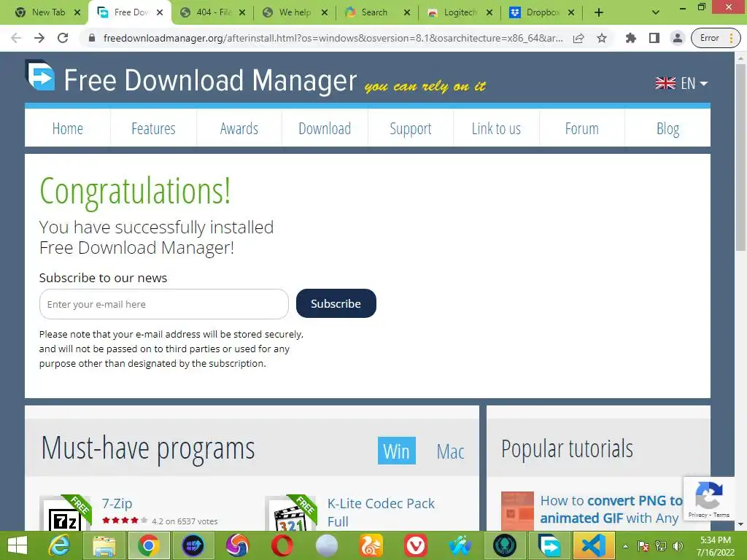The height and width of the screenshot is (560, 747).
Task: Open the GitKraken taskbar icon
Action: click(505, 545)
